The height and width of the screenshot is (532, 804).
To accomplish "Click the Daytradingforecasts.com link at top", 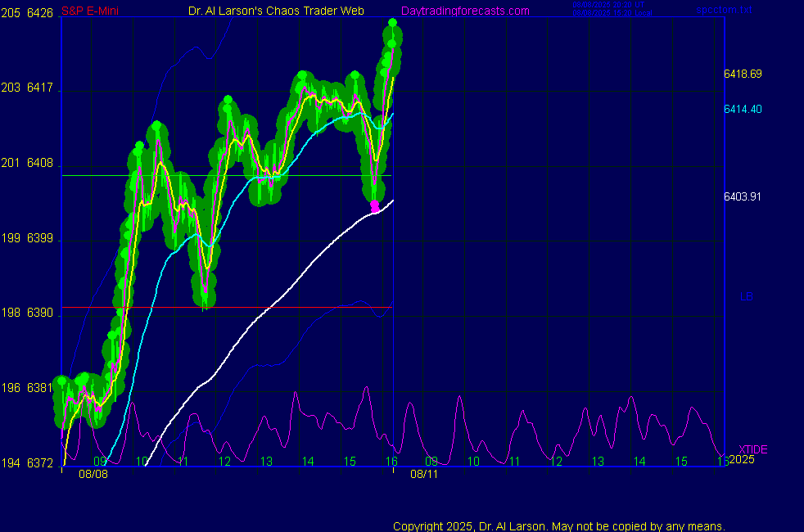I will (x=464, y=11).
